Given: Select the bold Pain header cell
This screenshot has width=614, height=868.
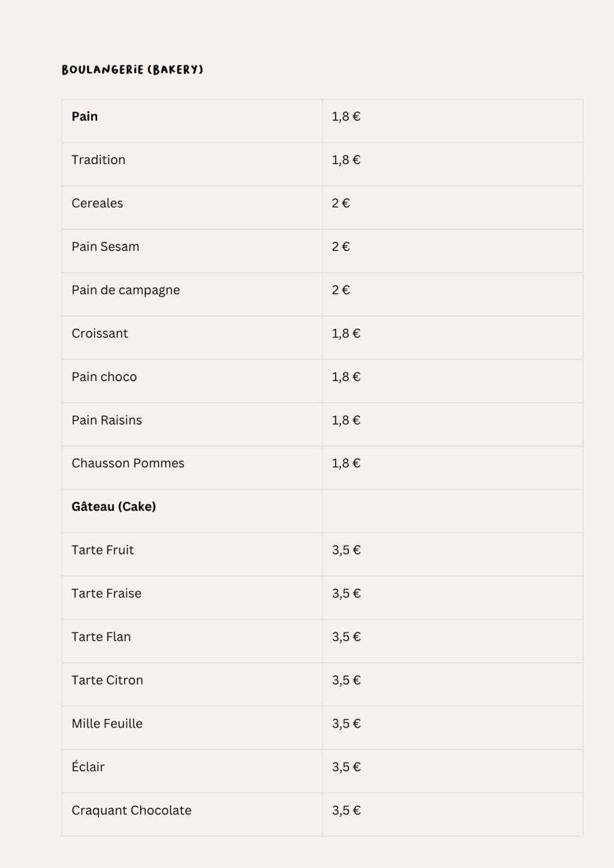Looking at the screenshot, I should click(x=85, y=117).
